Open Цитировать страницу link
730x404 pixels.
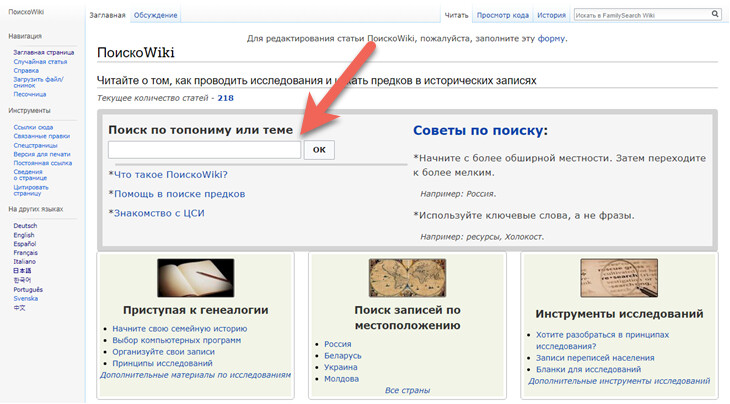click(31, 190)
